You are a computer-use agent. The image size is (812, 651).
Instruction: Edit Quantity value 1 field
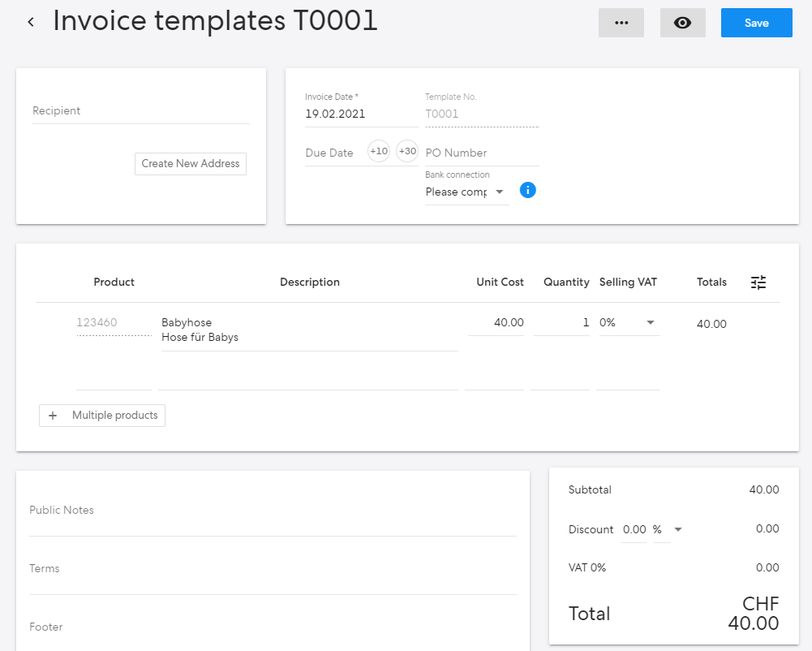coord(561,323)
